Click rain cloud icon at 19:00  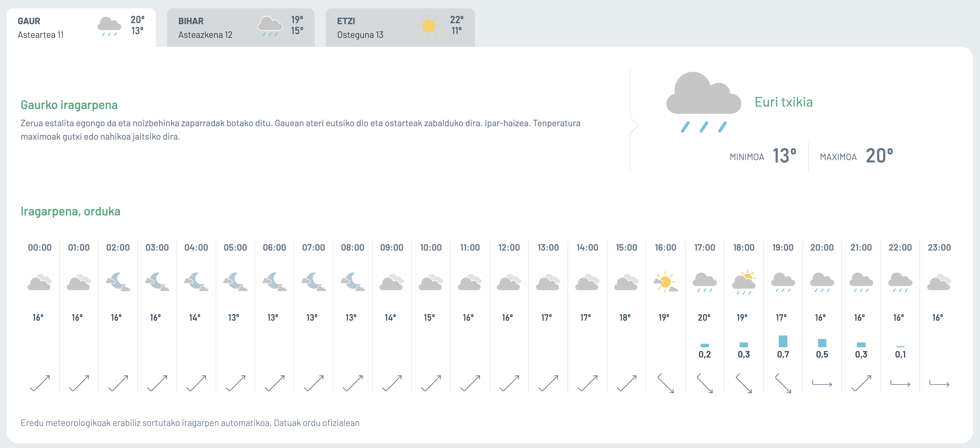click(783, 283)
